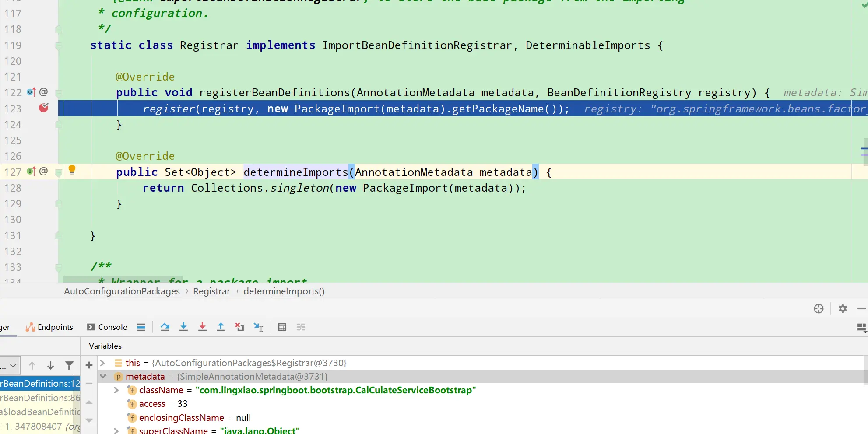
Task: Click the line number 130 in the gutter
Action: 13,220
